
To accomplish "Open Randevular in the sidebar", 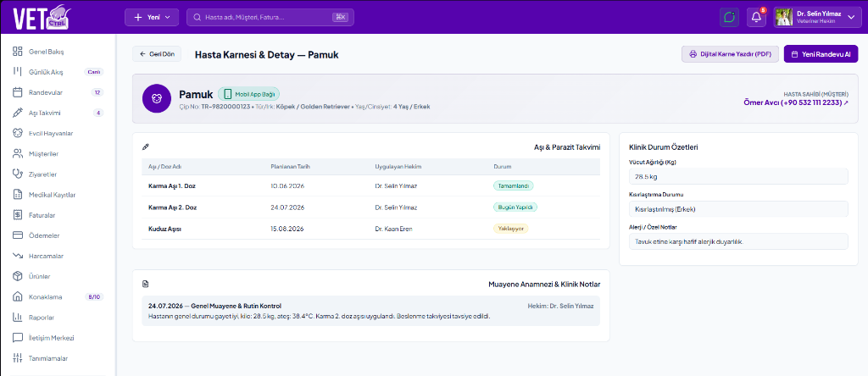I will coord(58,92).
